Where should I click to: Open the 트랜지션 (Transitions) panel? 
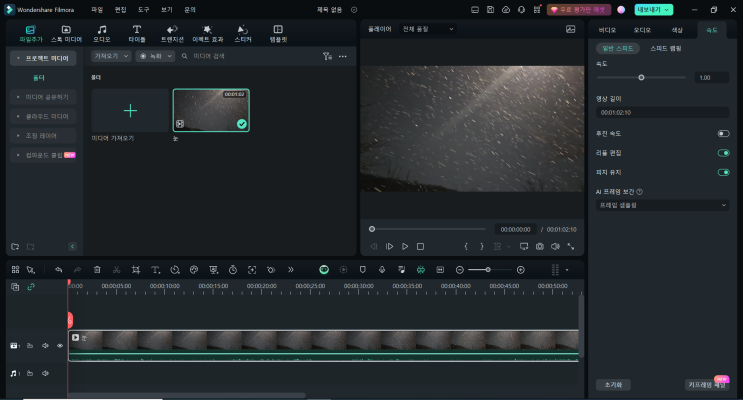[x=172, y=33]
